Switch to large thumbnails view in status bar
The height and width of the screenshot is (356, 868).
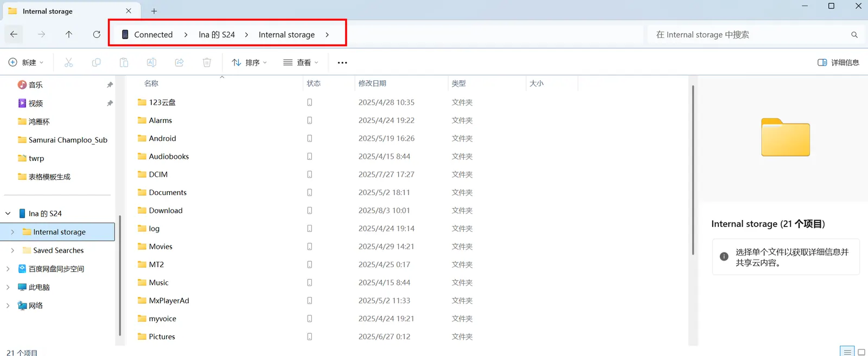point(861,352)
